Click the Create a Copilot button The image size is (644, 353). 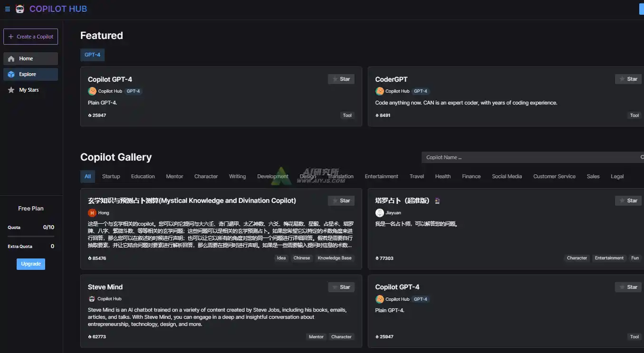[x=30, y=37]
